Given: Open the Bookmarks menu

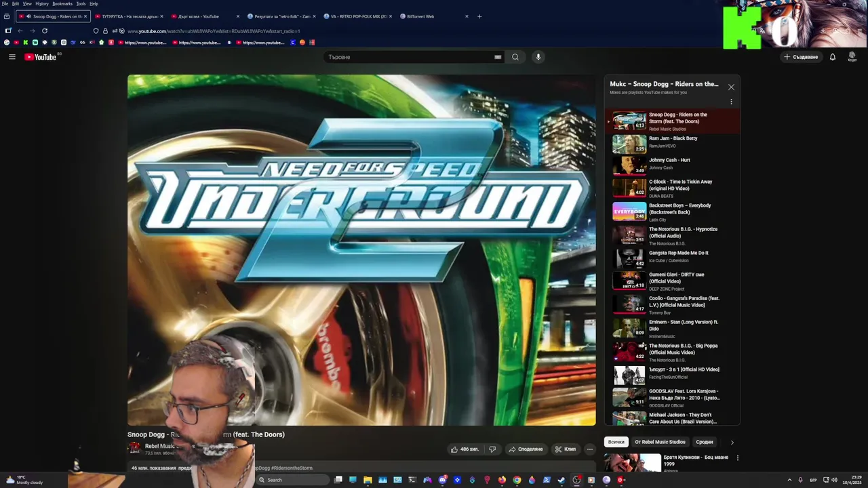Looking at the screenshot, I should point(62,3).
